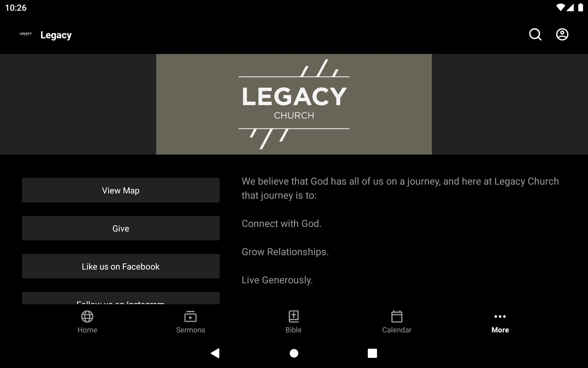
Task: Open the Calendar icon in navigation
Action: [396, 321]
